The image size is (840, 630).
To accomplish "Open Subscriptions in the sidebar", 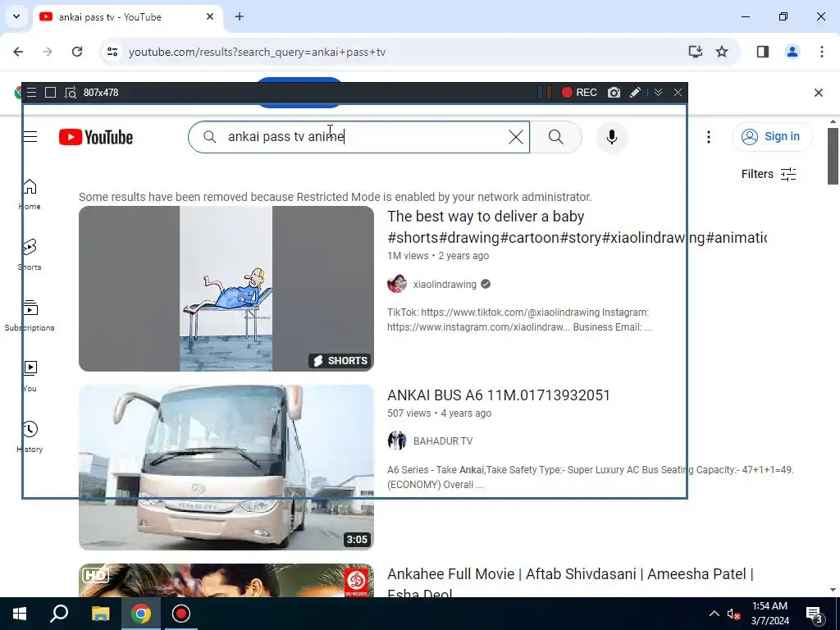I will tap(30, 316).
